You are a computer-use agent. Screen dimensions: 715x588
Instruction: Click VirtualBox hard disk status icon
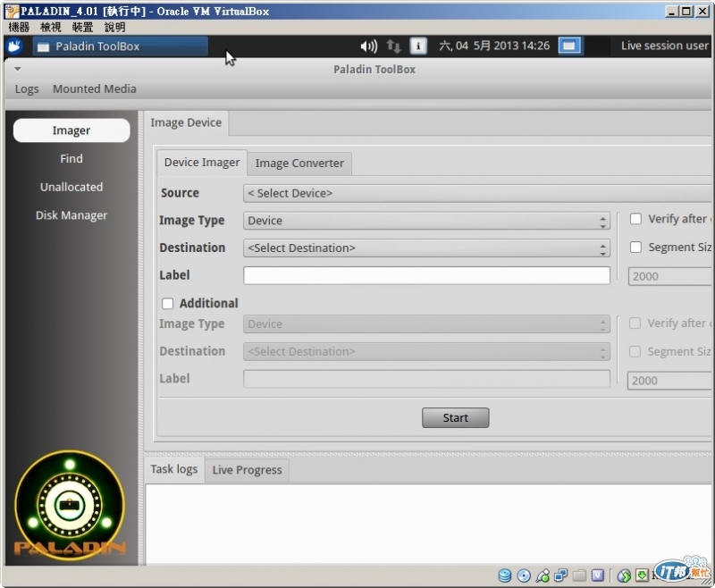504,575
